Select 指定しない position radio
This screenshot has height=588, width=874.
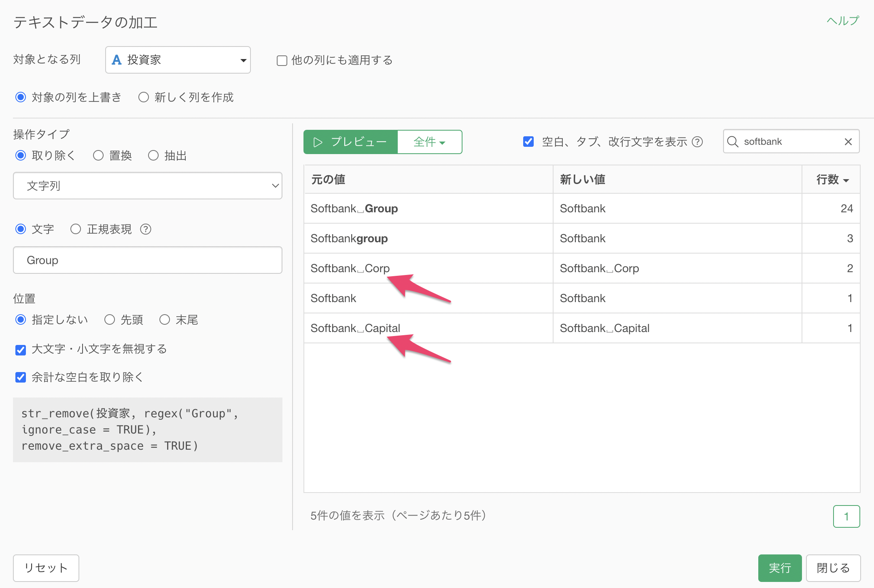point(21,320)
